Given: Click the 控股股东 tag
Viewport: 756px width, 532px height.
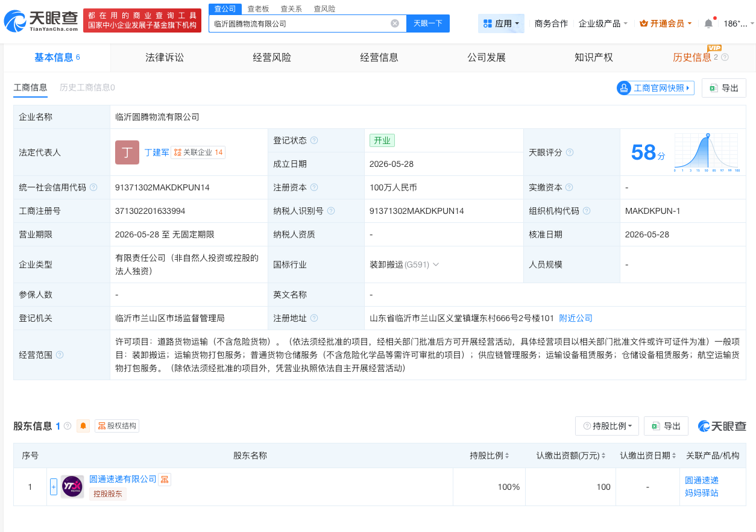Looking at the screenshot, I should (108, 494).
